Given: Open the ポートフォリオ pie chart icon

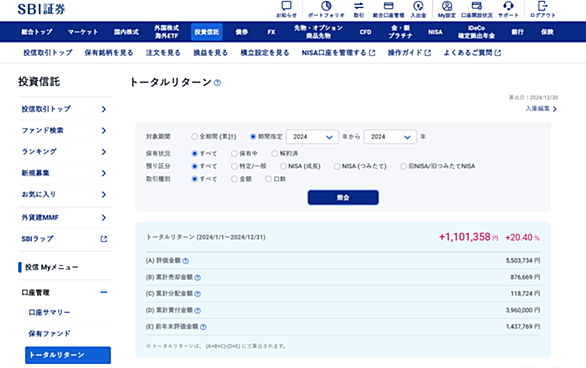Looking at the screenshot, I should point(326,6).
